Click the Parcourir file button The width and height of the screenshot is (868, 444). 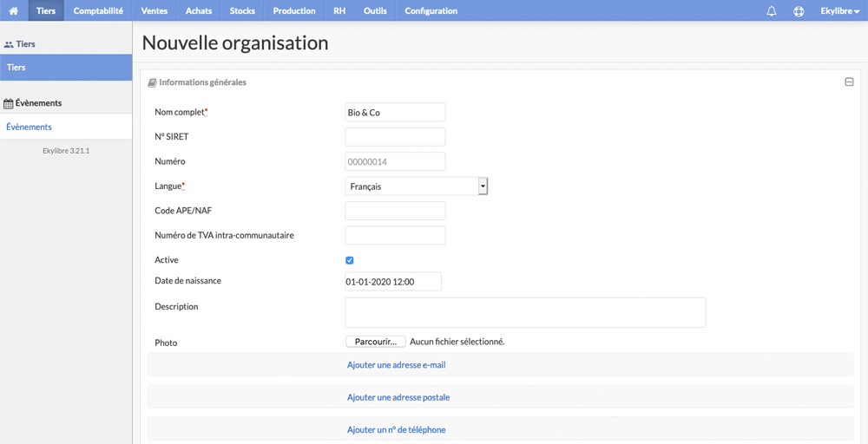click(376, 342)
